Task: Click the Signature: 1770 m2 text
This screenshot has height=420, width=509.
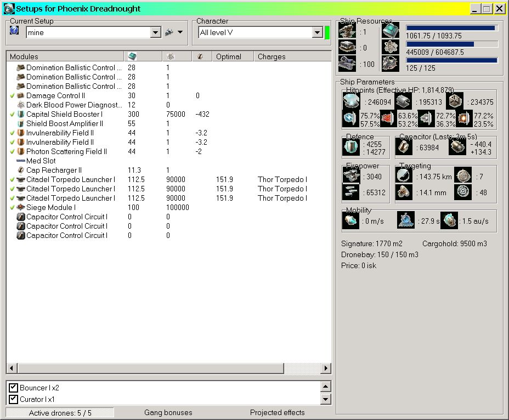Action: click(x=371, y=244)
